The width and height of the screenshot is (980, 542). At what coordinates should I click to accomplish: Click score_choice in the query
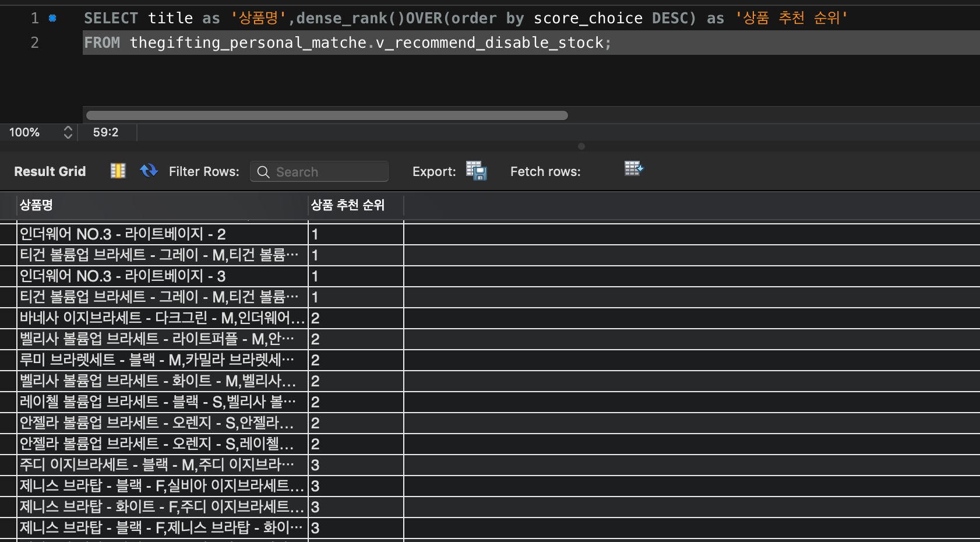point(588,18)
